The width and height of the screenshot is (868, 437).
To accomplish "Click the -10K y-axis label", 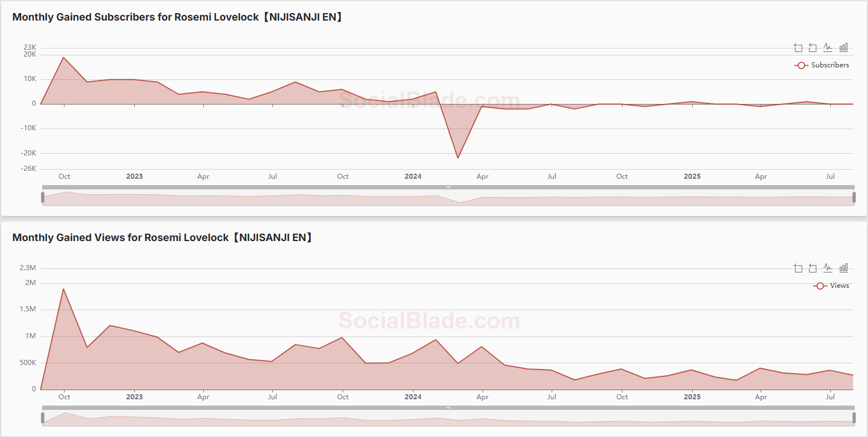I will [28, 128].
